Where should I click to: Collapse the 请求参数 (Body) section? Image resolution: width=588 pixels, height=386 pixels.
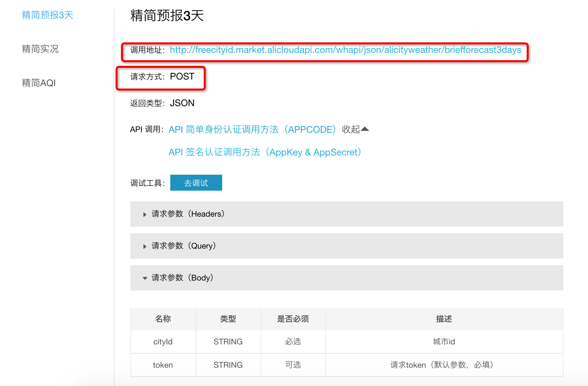[x=183, y=278]
